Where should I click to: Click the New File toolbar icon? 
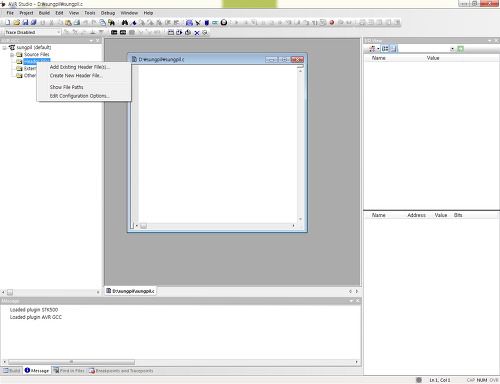[x=7, y=22]
